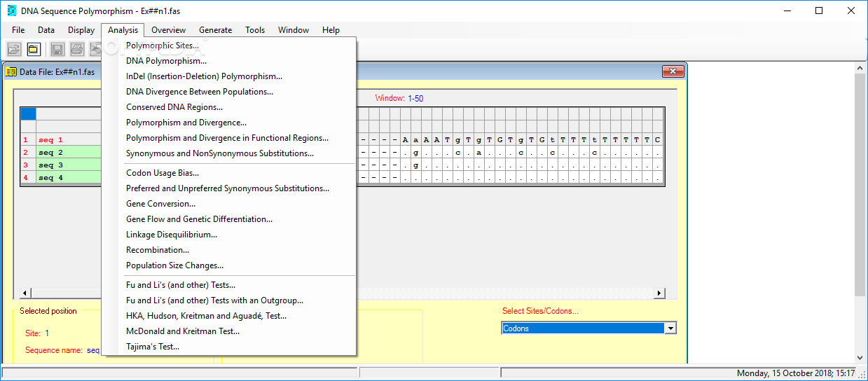The height and width of the screenshot is (381, 868).
Task: Click row number 3 in sequence grid
Action: pyautogui.click(x=28, y=165)
